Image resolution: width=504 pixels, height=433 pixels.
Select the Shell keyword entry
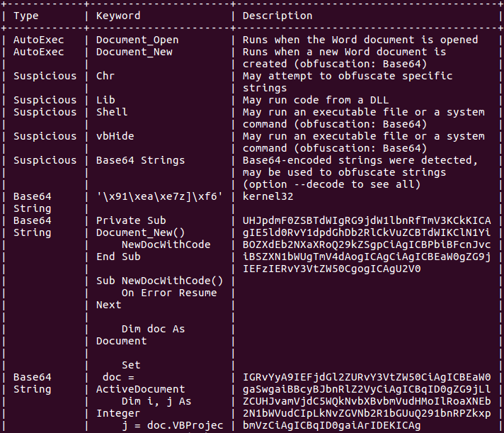[x=112, y=112]
